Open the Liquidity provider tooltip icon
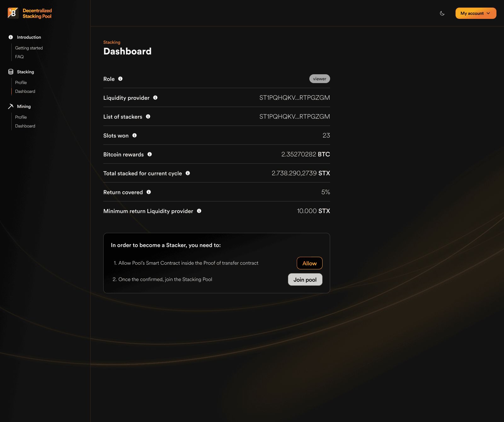The width and height of the screenshot is (504, 422). tap(155, 98)
